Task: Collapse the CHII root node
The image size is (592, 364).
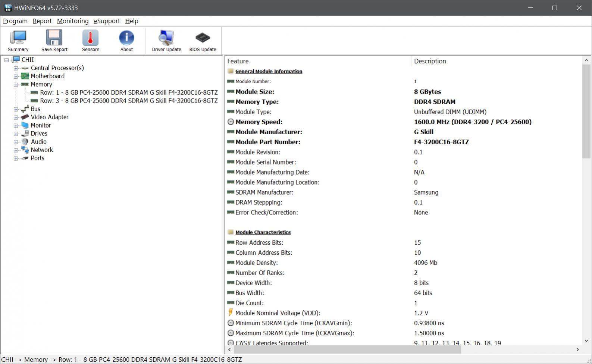Action: click(7, 60)
